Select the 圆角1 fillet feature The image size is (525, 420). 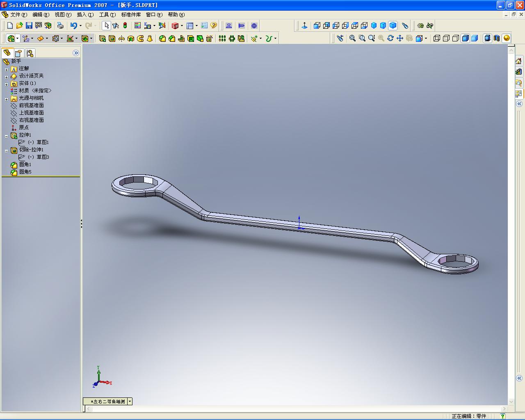25,164
